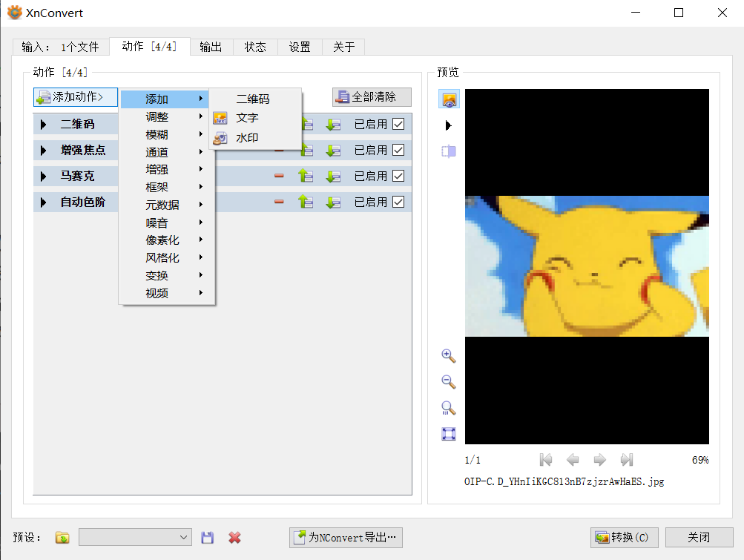Move the 增强焦点 action down
This screenshot has width=744, height=560.
tap(333, 151)
